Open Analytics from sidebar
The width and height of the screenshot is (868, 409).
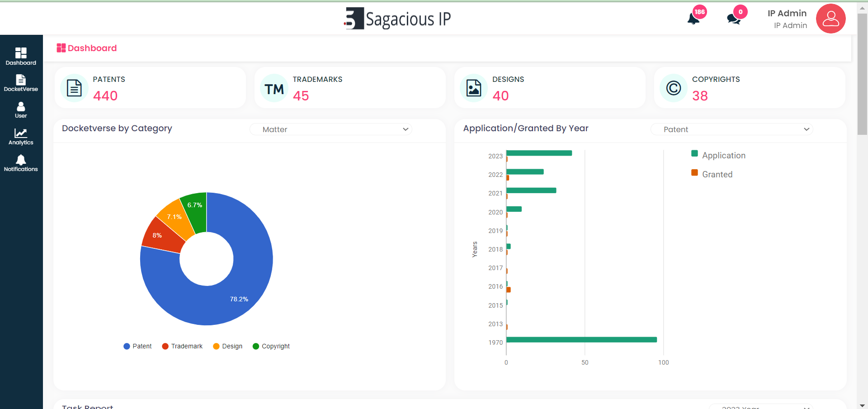coord(21,137)
